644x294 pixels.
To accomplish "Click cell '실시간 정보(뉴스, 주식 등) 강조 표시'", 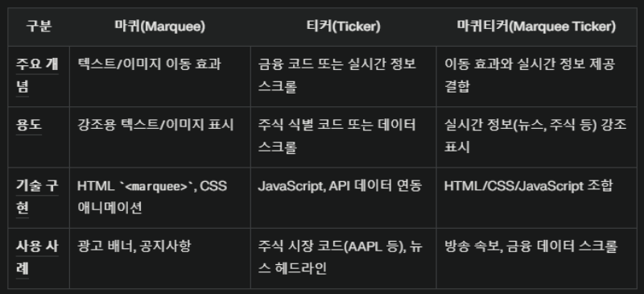I will click(536, 137).
